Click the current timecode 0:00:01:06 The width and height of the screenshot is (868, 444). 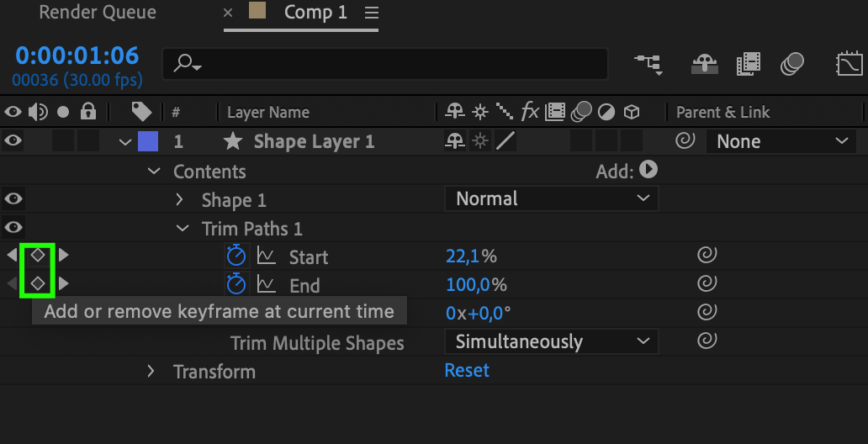point(77,55)
